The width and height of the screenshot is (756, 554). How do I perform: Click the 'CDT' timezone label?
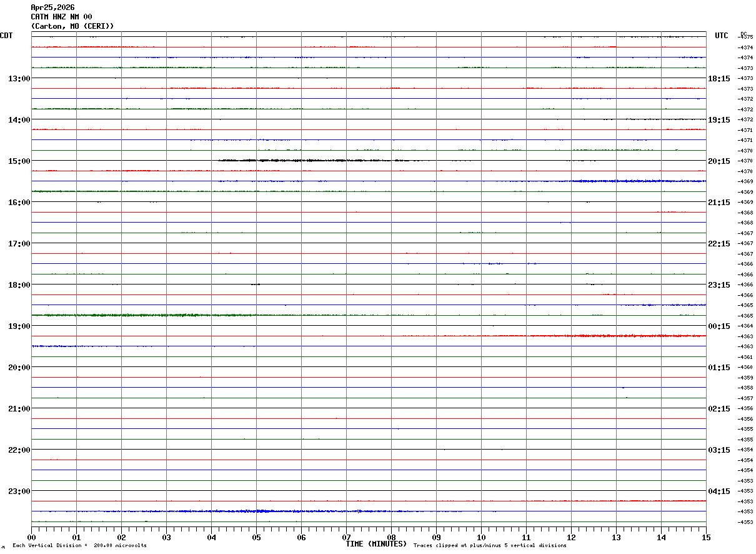pos(6,36)
